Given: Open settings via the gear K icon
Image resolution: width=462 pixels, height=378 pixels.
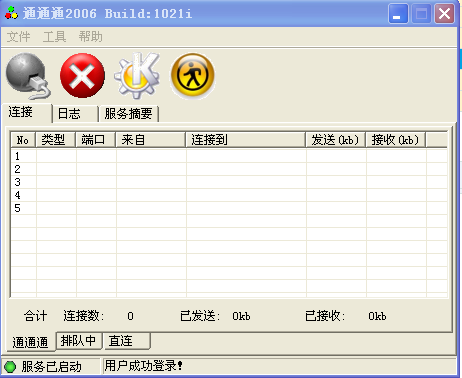Looking at the screenshot, I should 137,76.
